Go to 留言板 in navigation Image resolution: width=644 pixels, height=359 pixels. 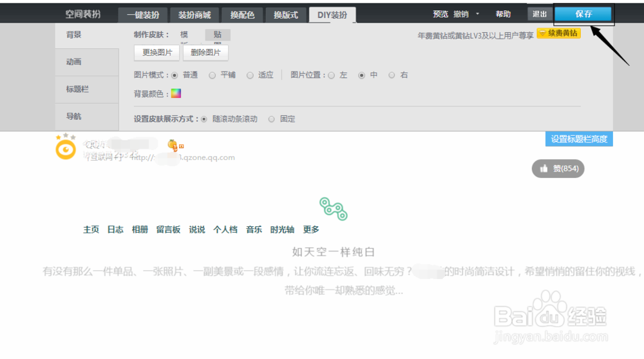[168, 229]
